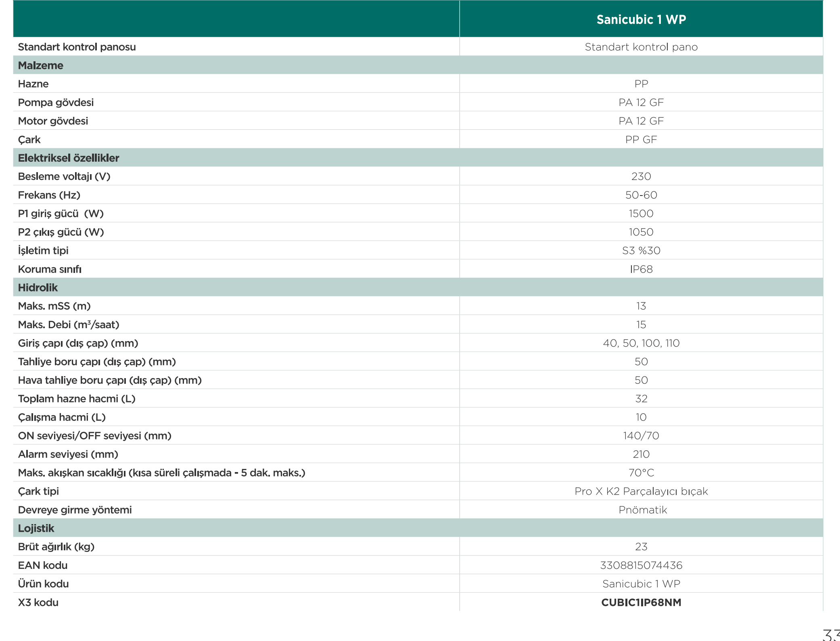840x641 pixels.
Task: Click the 32 total tank volume value
Action: click(x=641, y=399)
